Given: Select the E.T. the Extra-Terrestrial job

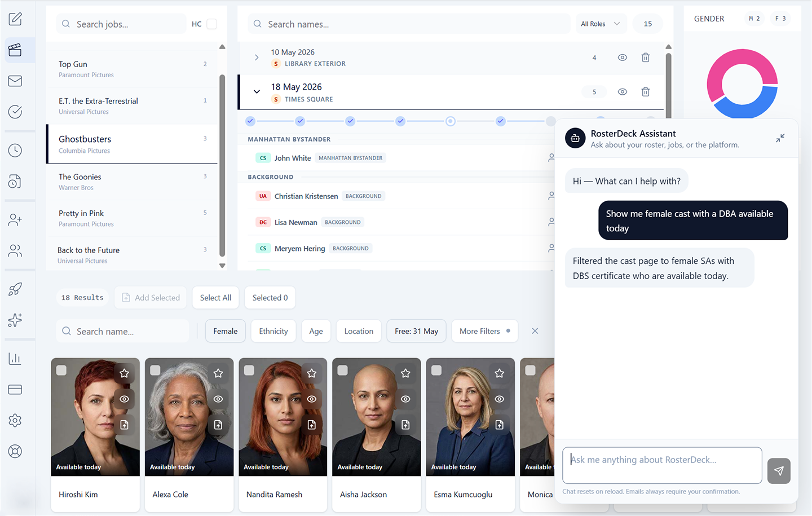Looking at the screenshot, I should point(133,105).
